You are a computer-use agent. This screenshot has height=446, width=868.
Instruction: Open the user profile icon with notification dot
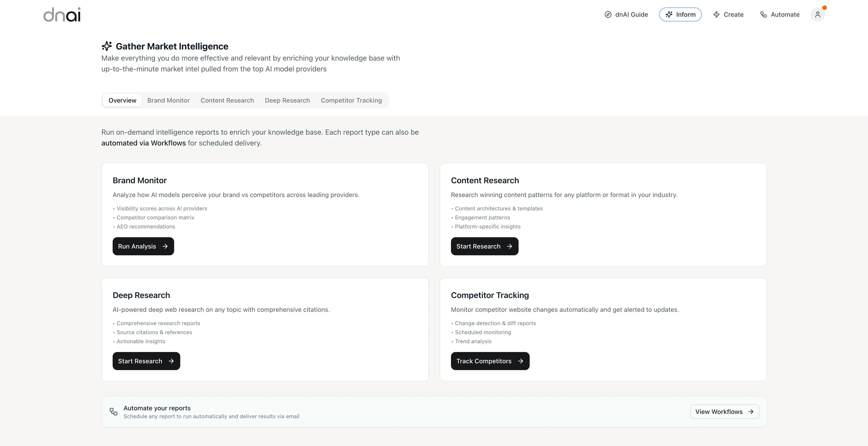(818, 14)
